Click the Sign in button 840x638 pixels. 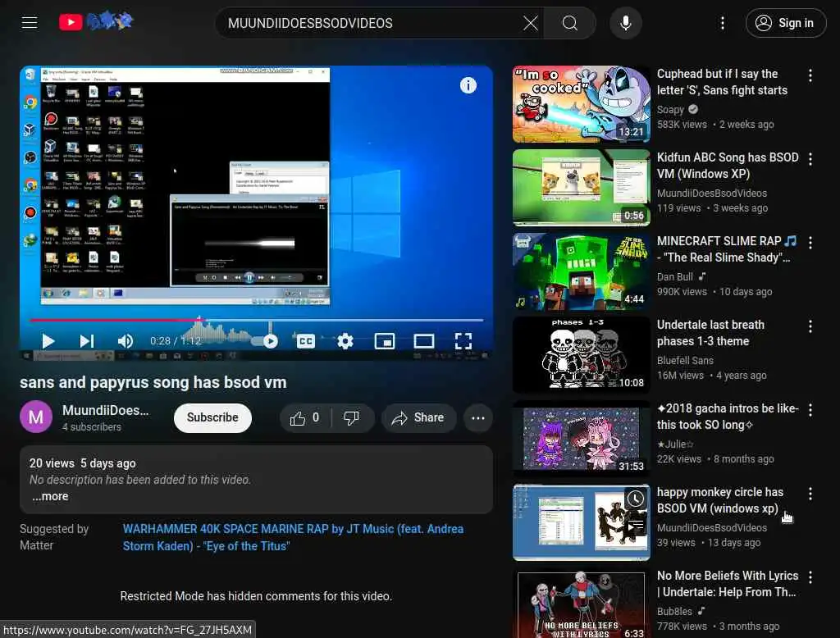(x=785, y=23)
